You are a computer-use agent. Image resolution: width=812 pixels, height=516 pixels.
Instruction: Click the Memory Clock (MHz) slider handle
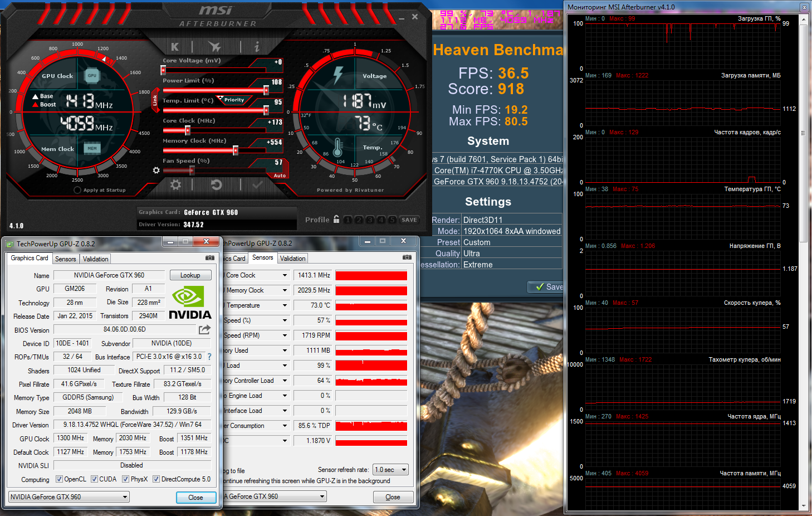pyautogui.click(x=236, y=150)
